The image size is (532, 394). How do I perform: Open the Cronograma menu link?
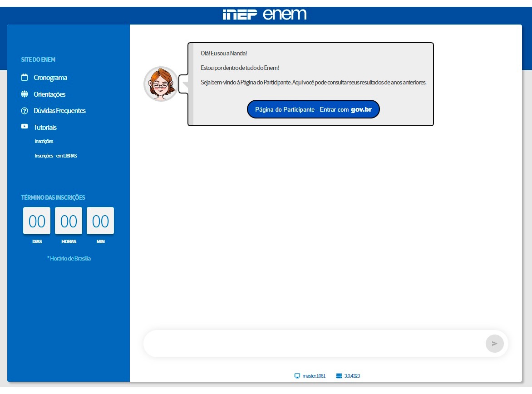tap(50, 78)
